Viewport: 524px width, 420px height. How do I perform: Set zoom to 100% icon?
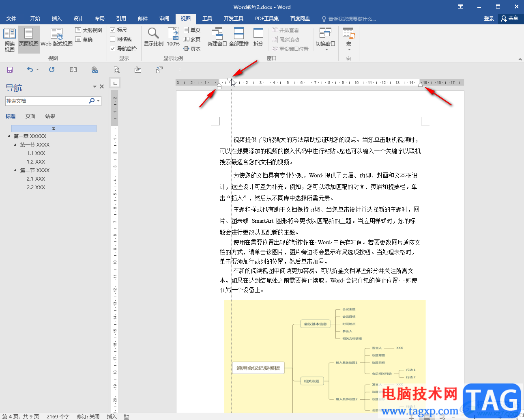pyautogui.click(x=173, y=37)
